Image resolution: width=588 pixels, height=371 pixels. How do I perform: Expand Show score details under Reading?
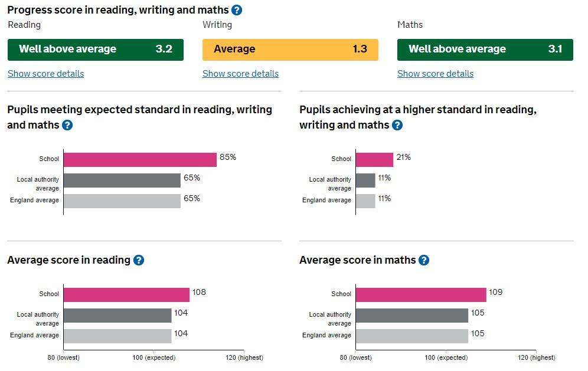point(45,74)
